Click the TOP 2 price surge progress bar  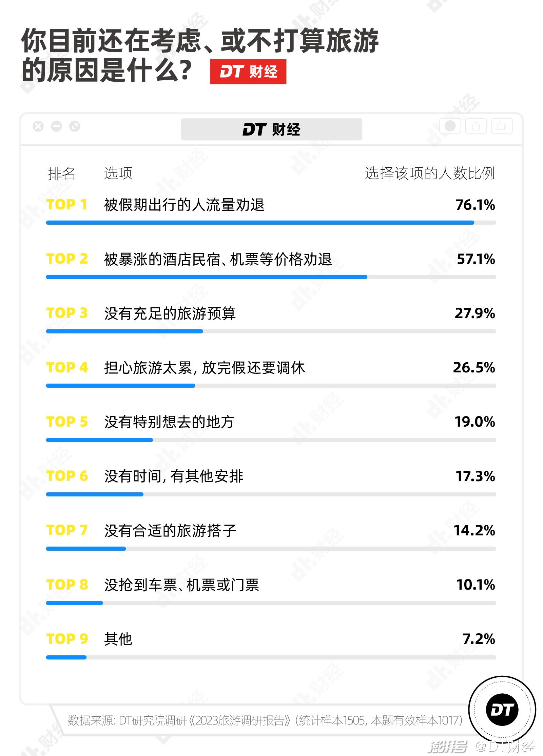pos(271,277)
